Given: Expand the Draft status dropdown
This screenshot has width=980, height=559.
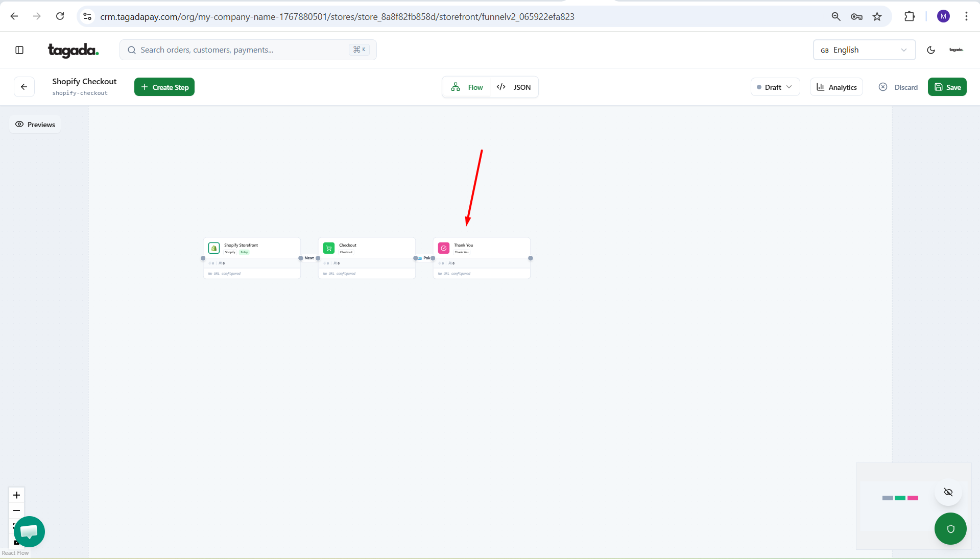Looking at the screenshot, I should point(775,87).
